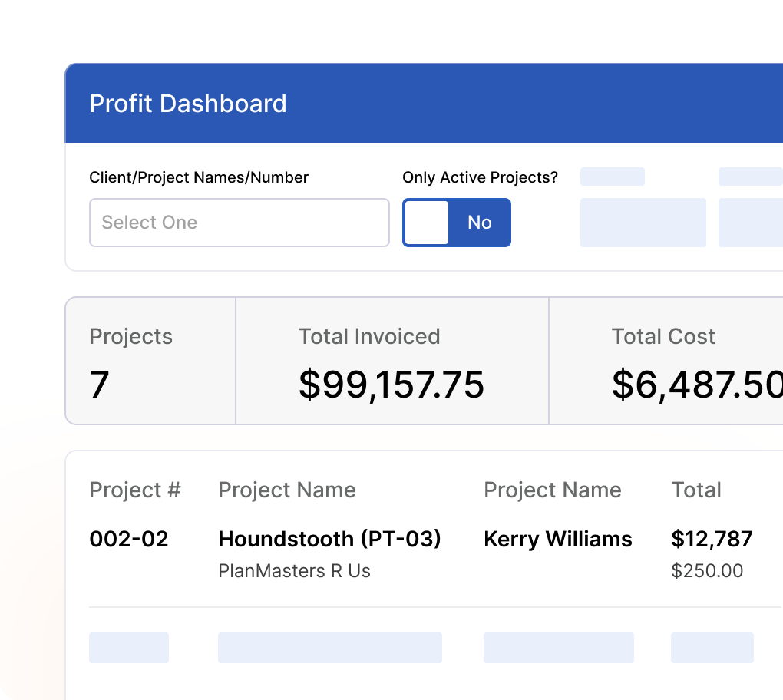Click the Kerry Williams cell

pos(558,540)
